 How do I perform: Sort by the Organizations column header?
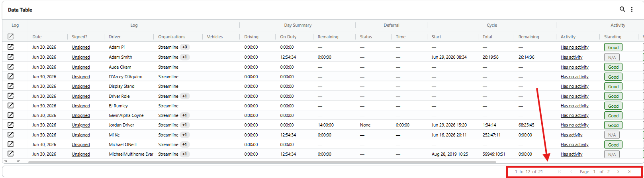(172, 37)
